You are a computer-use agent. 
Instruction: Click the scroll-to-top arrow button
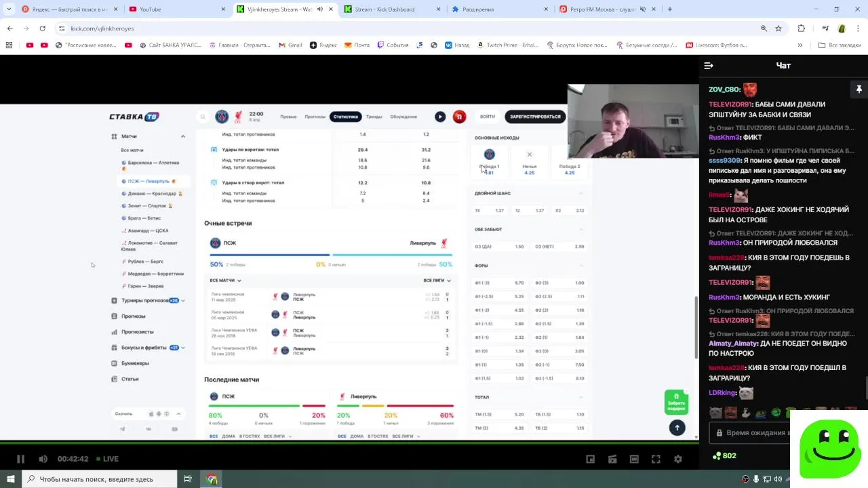(677, 428)
